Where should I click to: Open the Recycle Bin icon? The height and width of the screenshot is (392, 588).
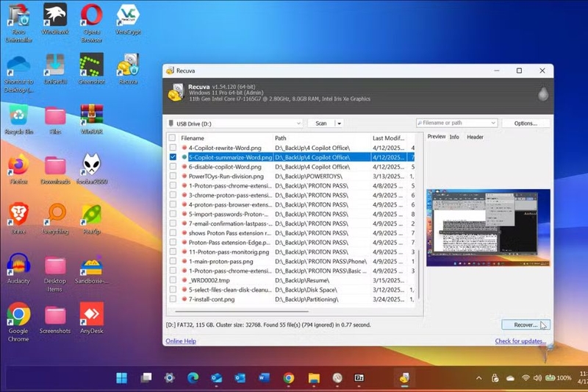19,119
